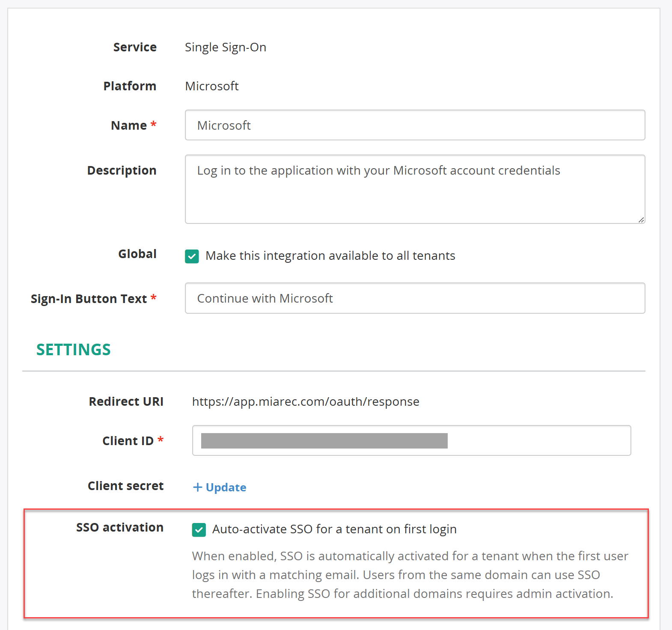Click the 'Make this integration available' label

pos(330,256)
